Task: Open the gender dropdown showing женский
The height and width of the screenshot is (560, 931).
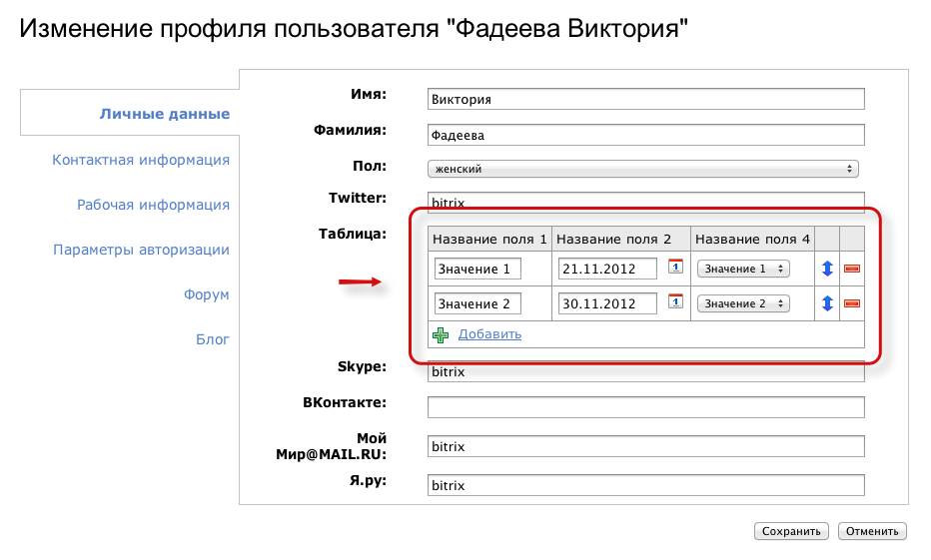Action: click(x=643, y=169)
